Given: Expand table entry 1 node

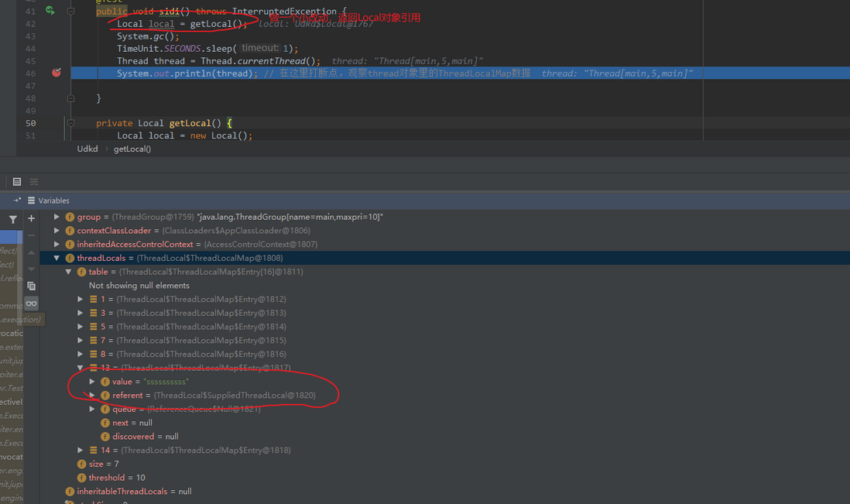Looking at the screenshot, I should coord(81,299).
